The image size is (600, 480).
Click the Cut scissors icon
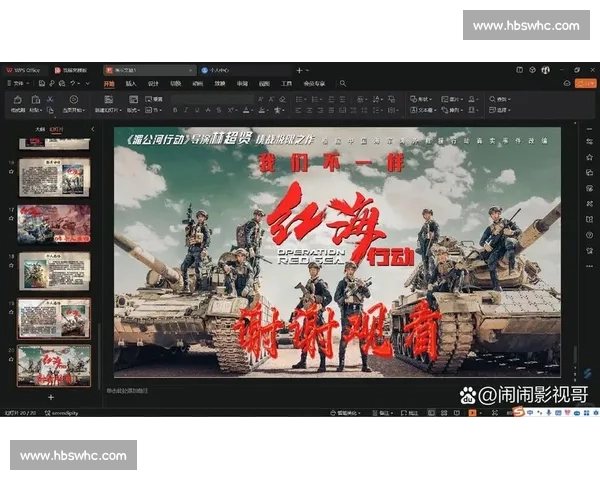(x=50, y=99)
